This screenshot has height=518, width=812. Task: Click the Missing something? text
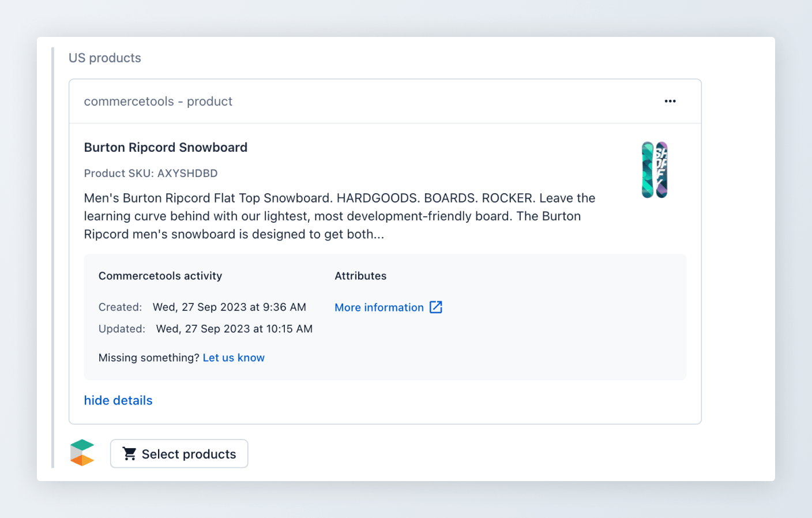click(x=149, y=358)
